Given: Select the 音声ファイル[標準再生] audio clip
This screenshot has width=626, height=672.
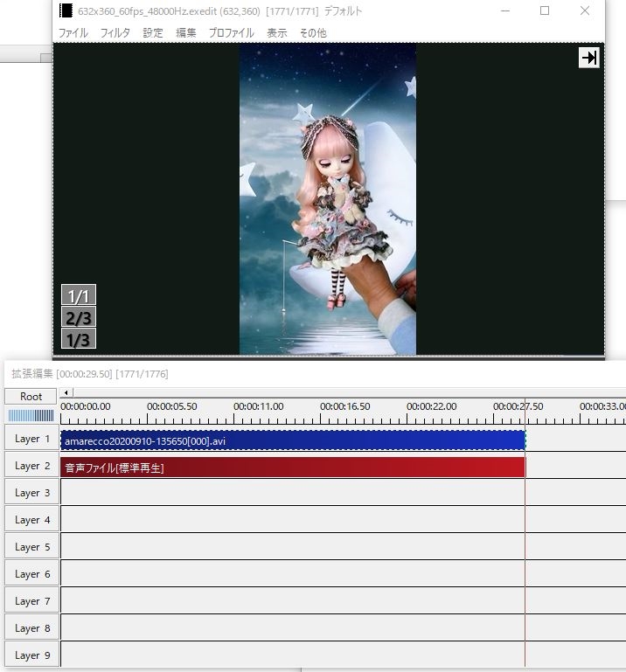Looking at the screenshot, I should tap(293, 468).
